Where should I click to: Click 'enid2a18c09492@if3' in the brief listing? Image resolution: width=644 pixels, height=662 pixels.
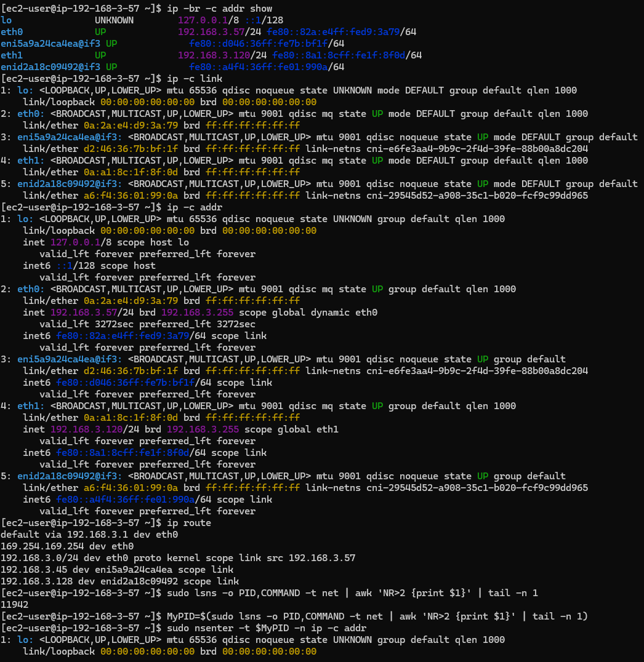(x=50, y=67)
